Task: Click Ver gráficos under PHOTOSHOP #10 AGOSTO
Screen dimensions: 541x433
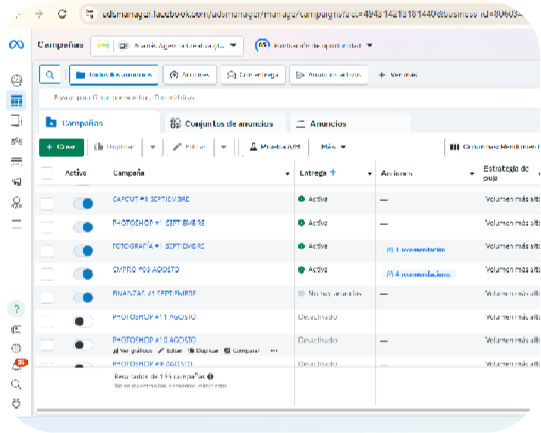Action: [132, 351]
